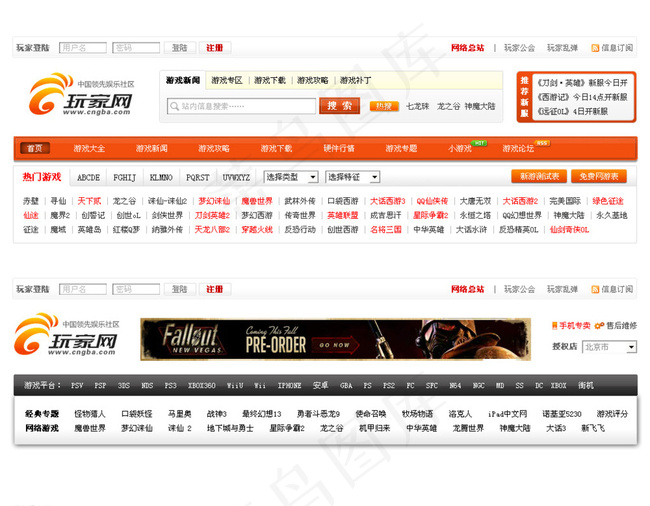Click 玩家乱弹 above the Fallout banner

(x=563, y=289)
